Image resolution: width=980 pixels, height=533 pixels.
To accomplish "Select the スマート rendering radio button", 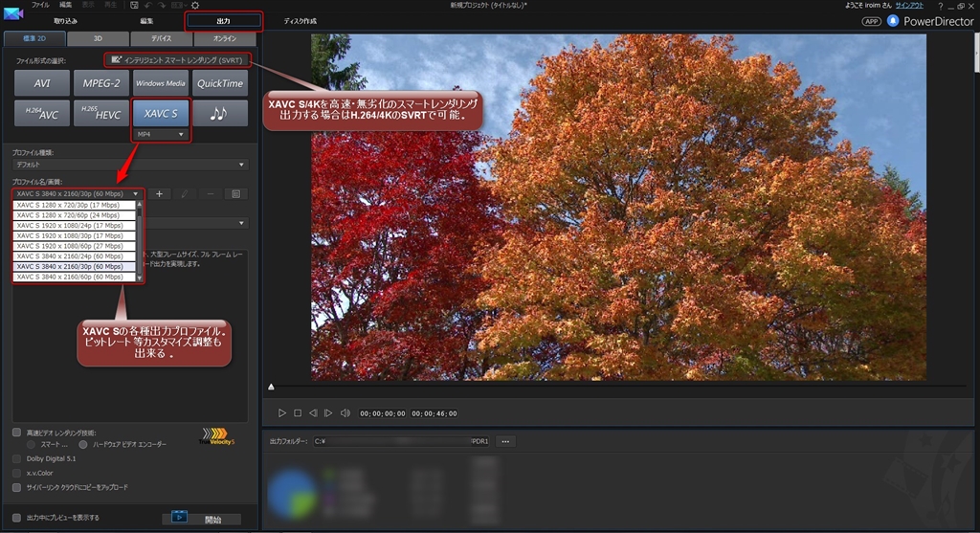I will [x=31, y=444].
